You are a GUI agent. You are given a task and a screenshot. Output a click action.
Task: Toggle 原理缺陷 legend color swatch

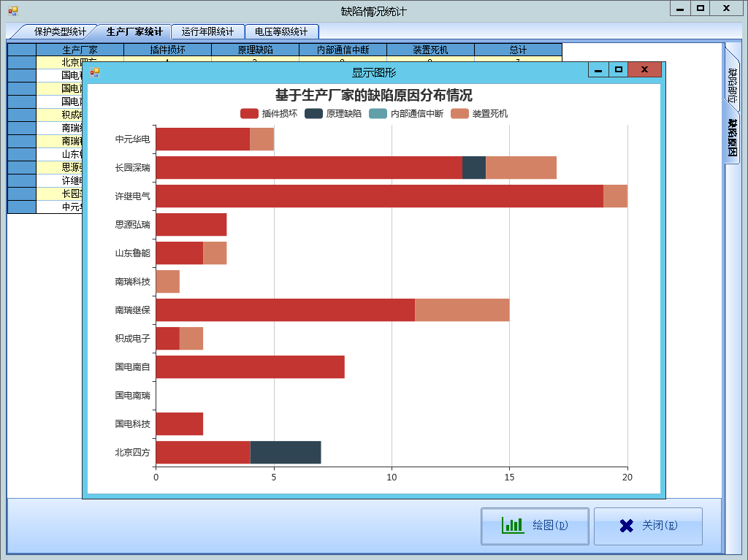click(313, 113)
